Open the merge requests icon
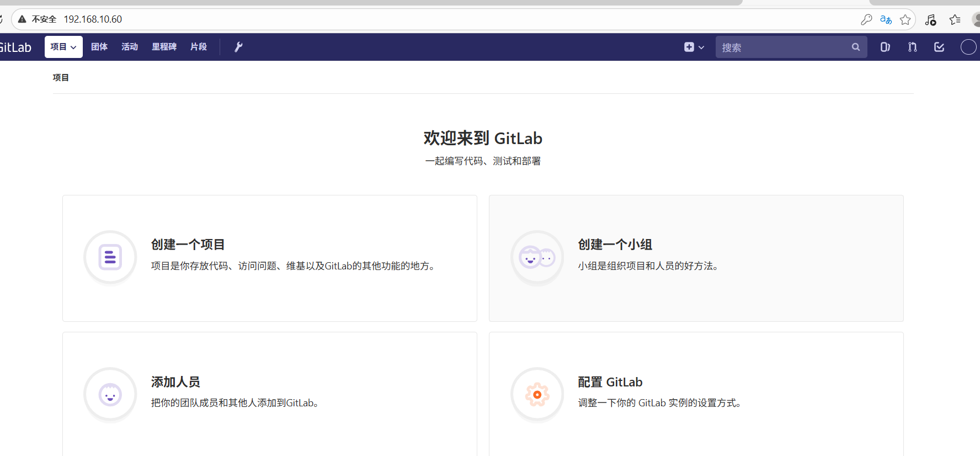This screenshot has width=980, height=456. pos(913,47)
